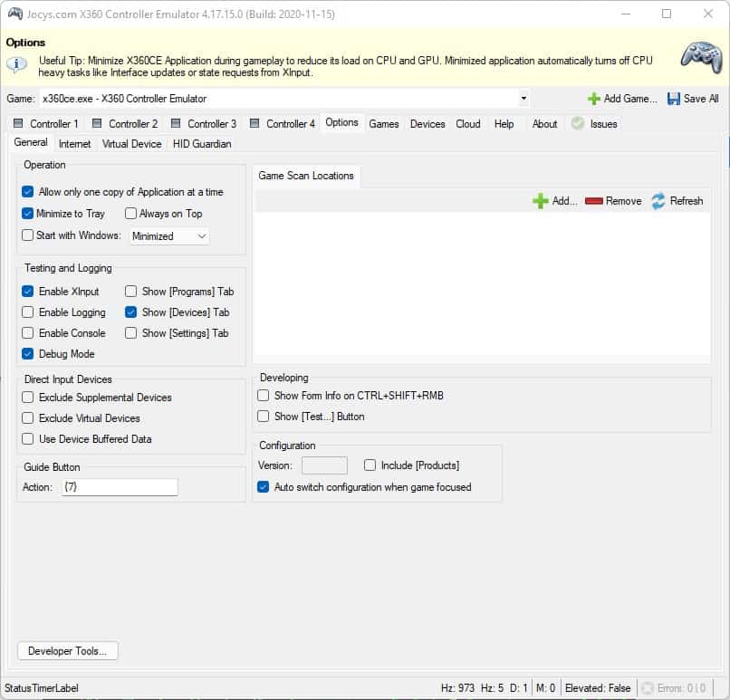
Task: Click the blue Refresh arrows icon
Action: click(x=658, y=201)
